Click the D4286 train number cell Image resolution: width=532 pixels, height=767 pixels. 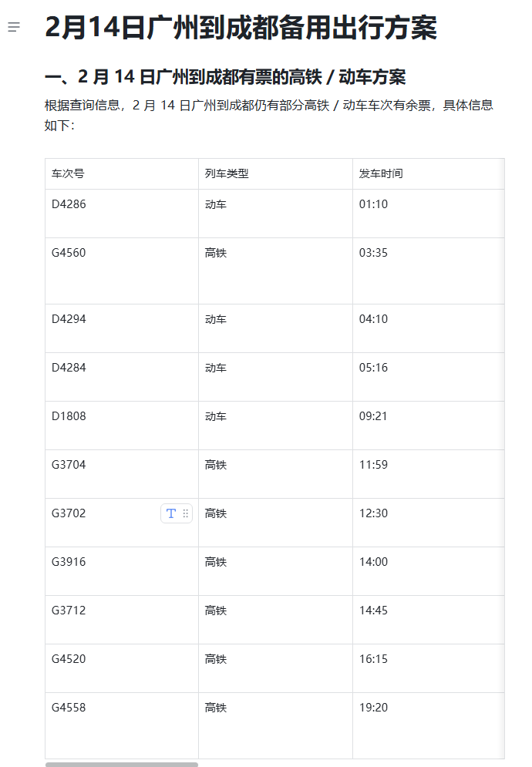click(69, 205)
